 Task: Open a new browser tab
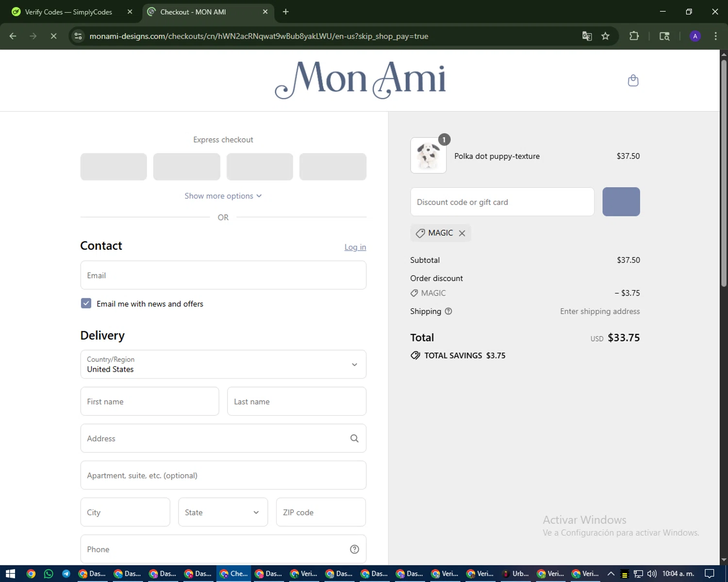pos(285,12)
